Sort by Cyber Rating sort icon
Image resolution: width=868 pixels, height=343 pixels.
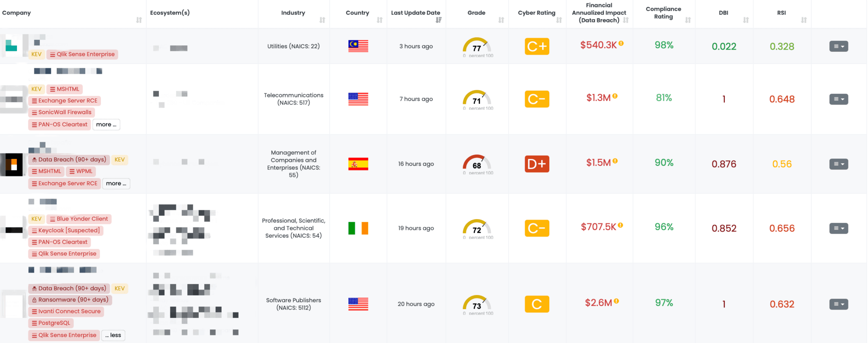tap(559, 20)
